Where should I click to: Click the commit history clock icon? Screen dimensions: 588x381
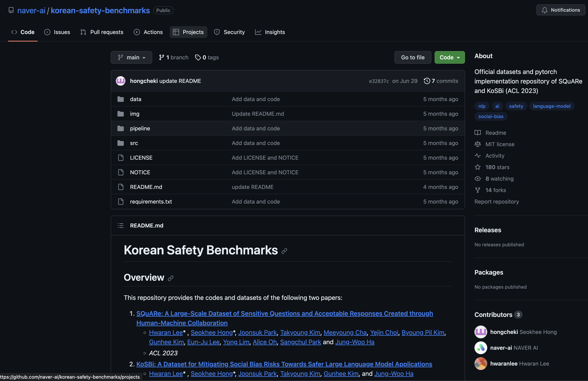pyautogui.click(x=427, y=81)
